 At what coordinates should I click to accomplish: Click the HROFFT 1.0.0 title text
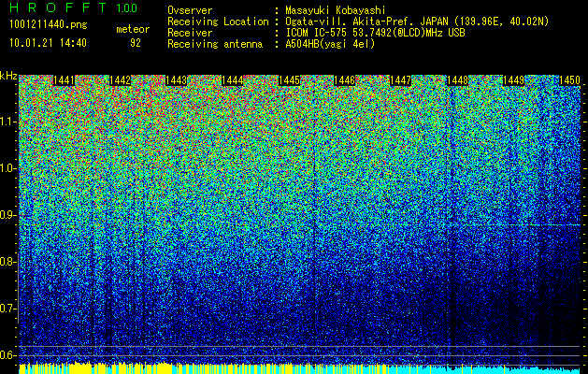74,7
